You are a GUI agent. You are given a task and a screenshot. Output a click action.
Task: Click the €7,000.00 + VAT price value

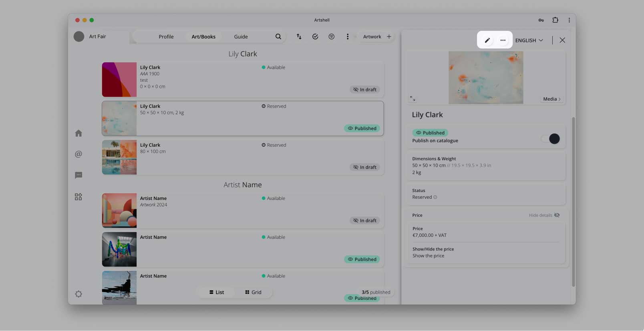(x=429, y=235)
